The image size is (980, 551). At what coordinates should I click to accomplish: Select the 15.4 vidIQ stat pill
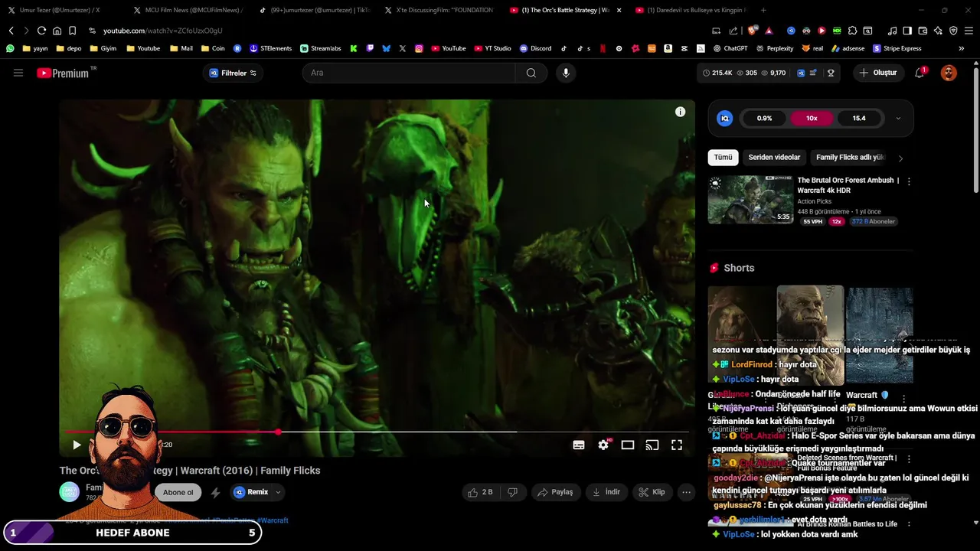(859, 119)
